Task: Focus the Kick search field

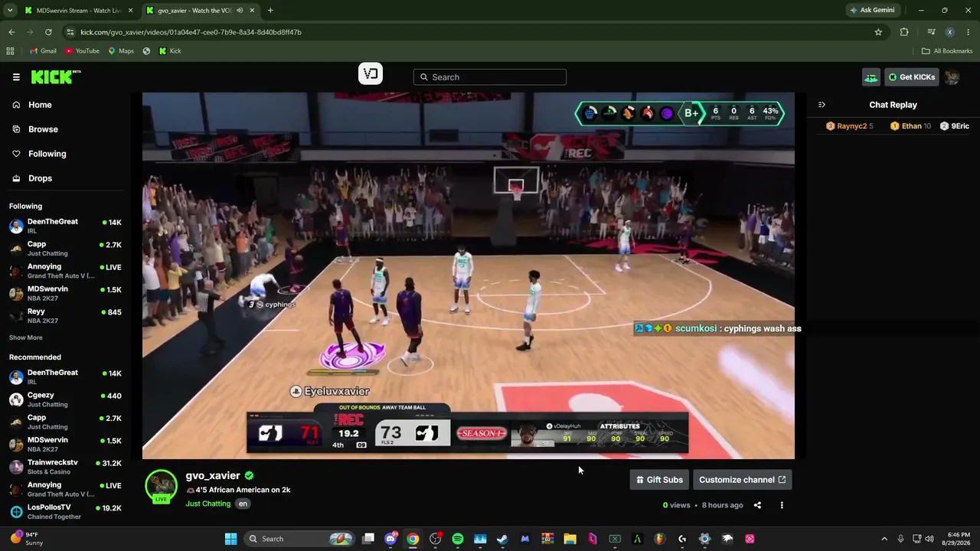Action: pyautogui.click(x=490, y=77)
